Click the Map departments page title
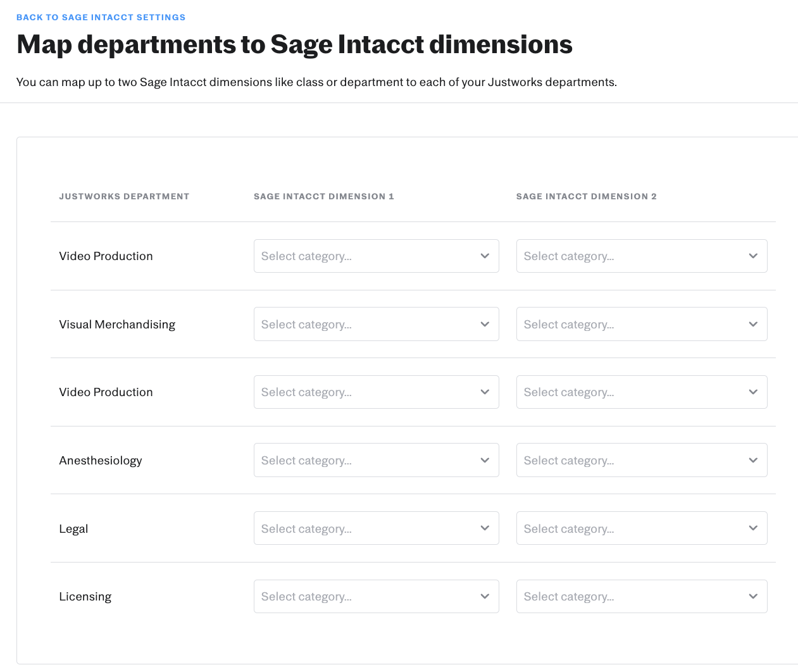This screenshot has height=672, width=798. [x=294, y=44]
